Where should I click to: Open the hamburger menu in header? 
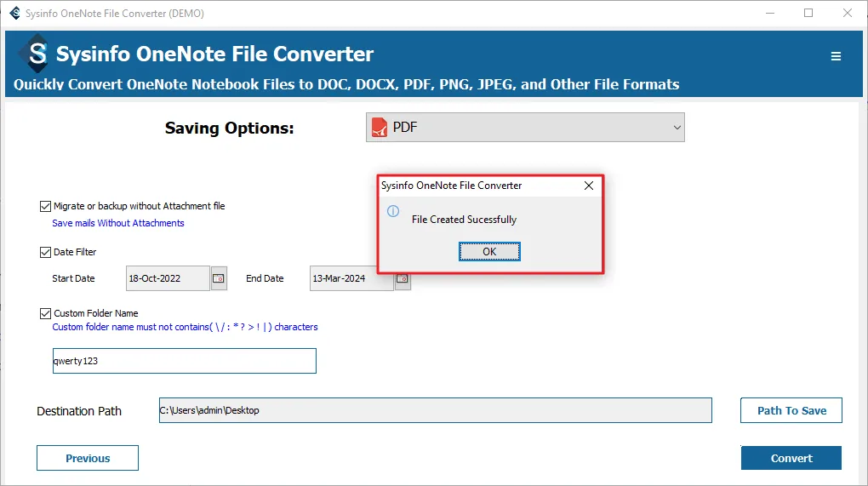[x=836, y=56]
